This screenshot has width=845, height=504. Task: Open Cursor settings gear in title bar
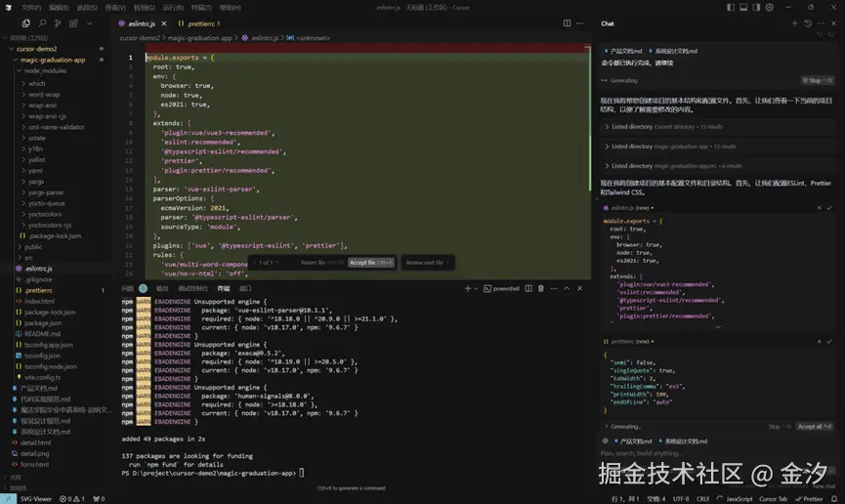pyautogui.click(x=770, y=7)
